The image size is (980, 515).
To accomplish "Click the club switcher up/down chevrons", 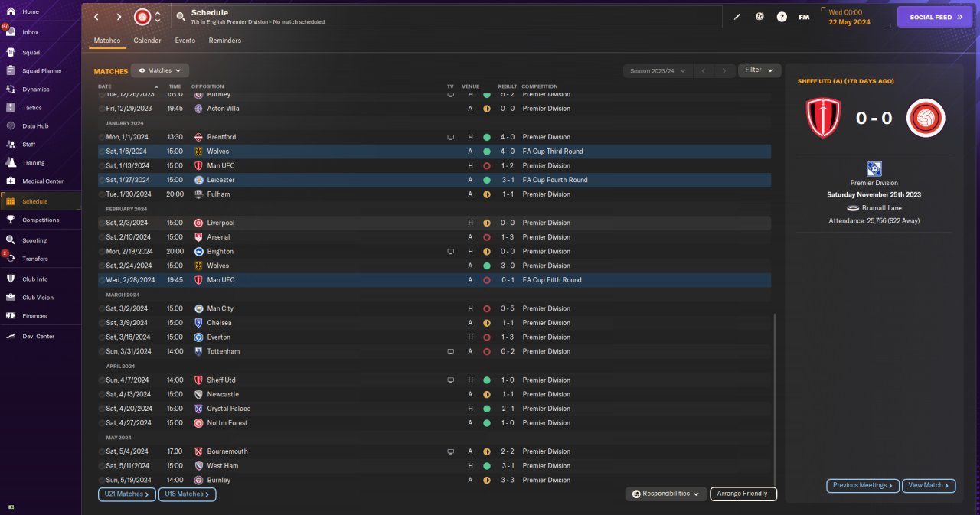I will click(x=158, y=17).
